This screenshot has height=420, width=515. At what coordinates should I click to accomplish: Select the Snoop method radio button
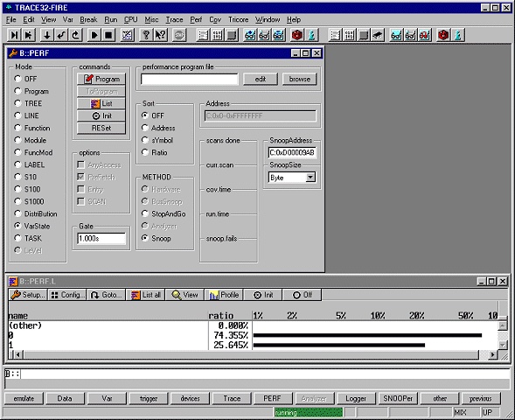pos(145,238)
